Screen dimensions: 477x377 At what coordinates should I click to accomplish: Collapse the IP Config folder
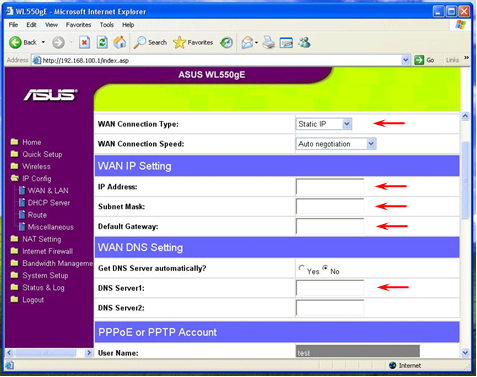click(x=31, y=179)
